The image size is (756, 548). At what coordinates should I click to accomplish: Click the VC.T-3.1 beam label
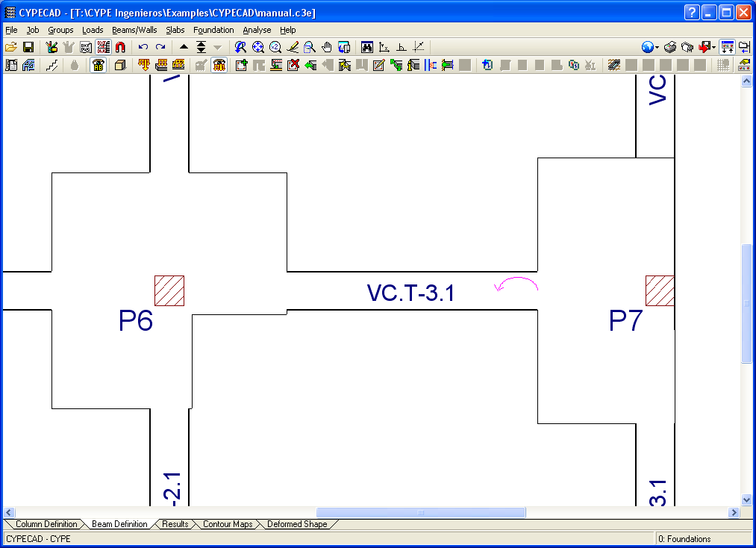[x=410, y=293]
